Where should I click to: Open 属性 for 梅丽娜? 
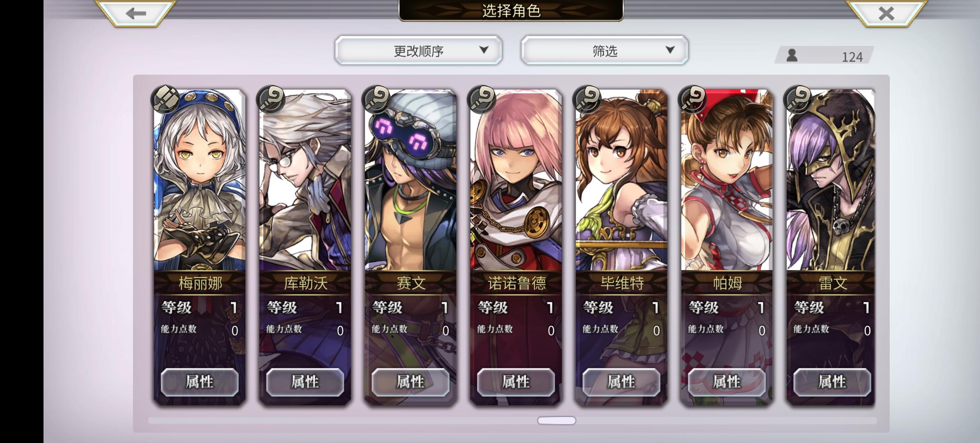click(199, 382)
